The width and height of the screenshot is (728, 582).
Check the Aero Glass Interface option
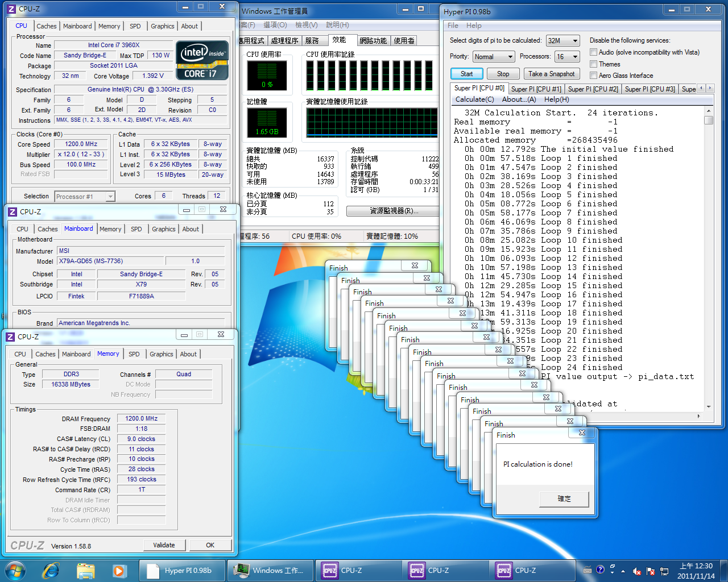594,76
